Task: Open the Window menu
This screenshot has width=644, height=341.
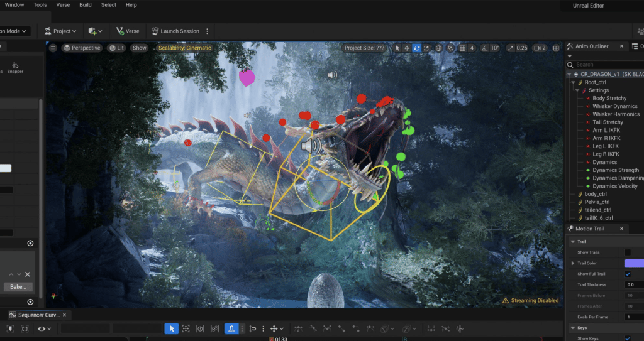Action: click(x=14, y=5)
